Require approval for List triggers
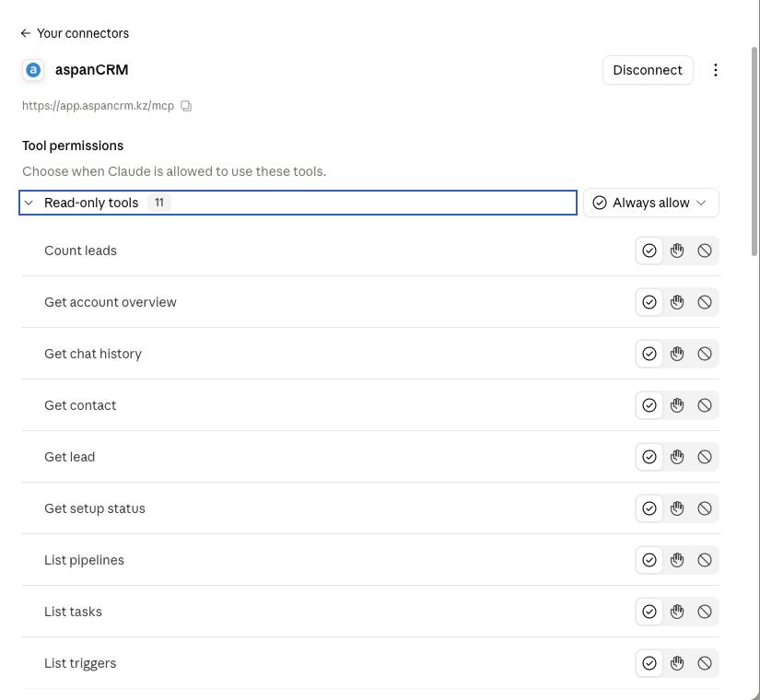 [x=677, y=663]
